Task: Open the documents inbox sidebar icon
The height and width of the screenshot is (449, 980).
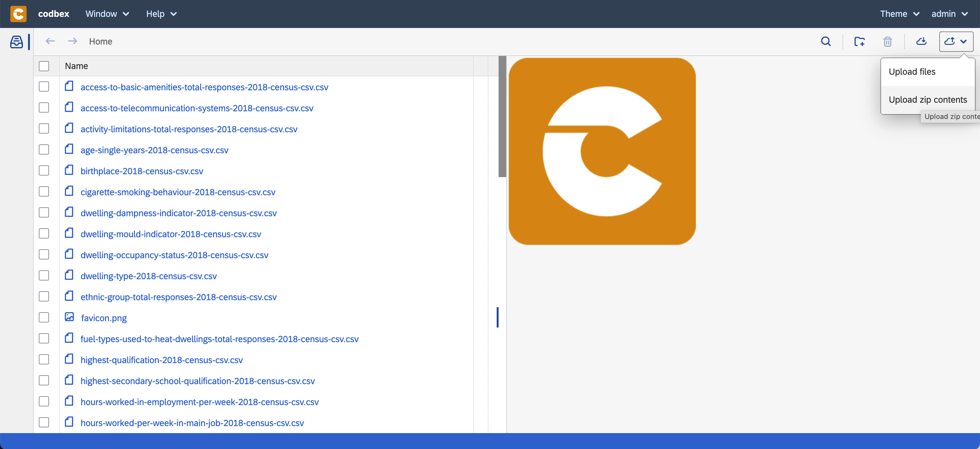Action: pos(16,41)
